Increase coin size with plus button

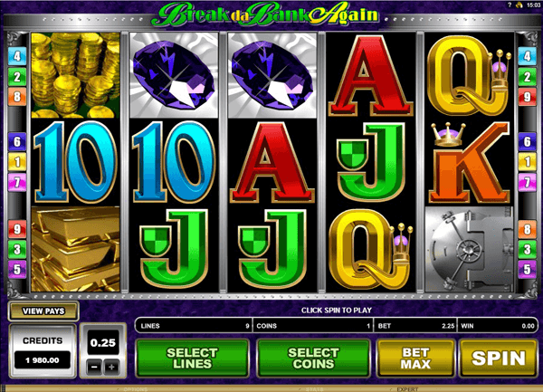(111, 368)
